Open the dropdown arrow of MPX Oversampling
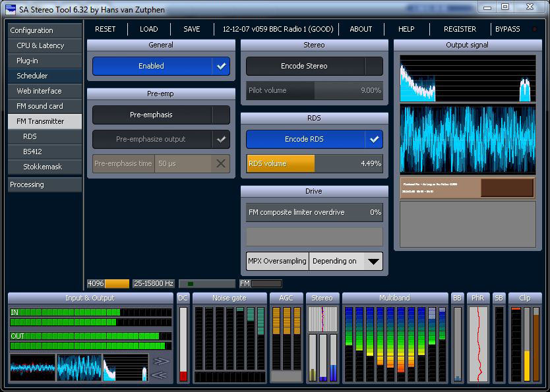Screen dimensions: 550x392 373,262
